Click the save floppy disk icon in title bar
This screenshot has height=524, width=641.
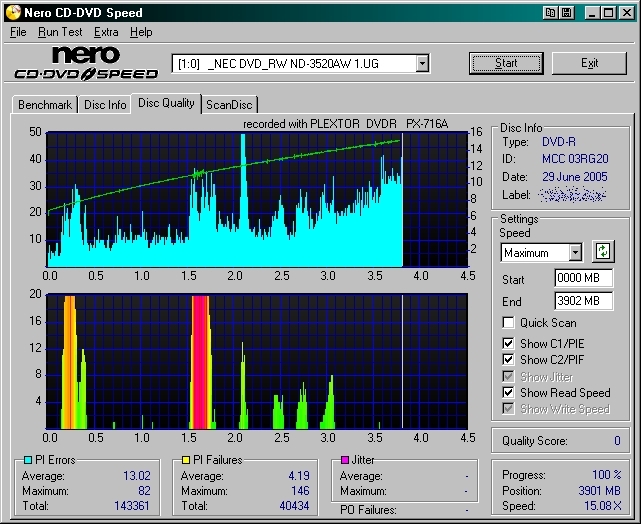click(567, 13)
